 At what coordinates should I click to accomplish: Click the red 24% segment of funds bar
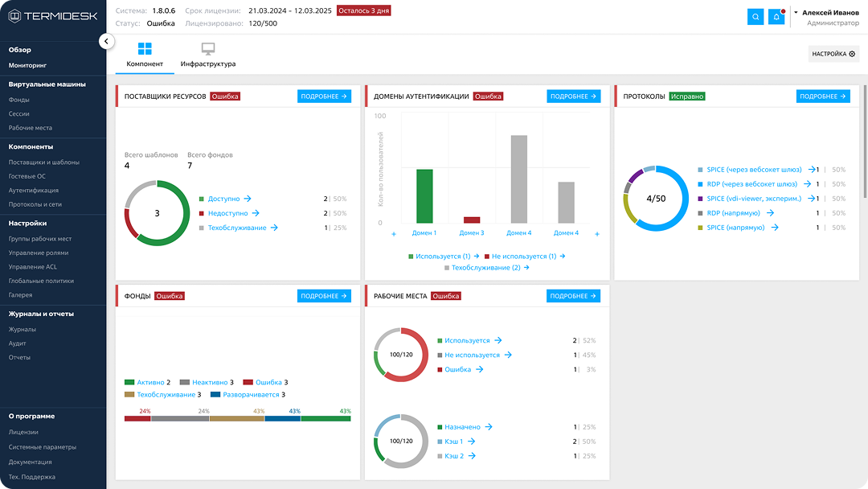point(137,418)
